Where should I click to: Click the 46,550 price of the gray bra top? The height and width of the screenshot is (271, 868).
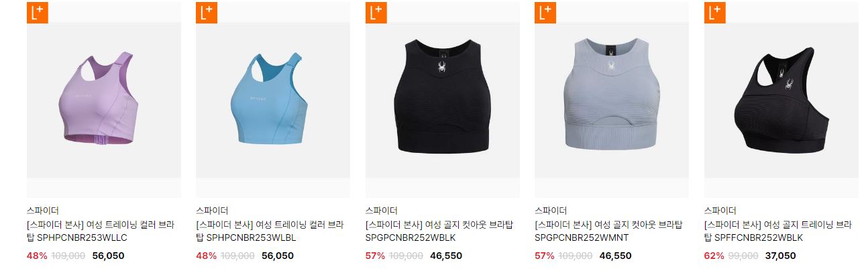(616, 256)
